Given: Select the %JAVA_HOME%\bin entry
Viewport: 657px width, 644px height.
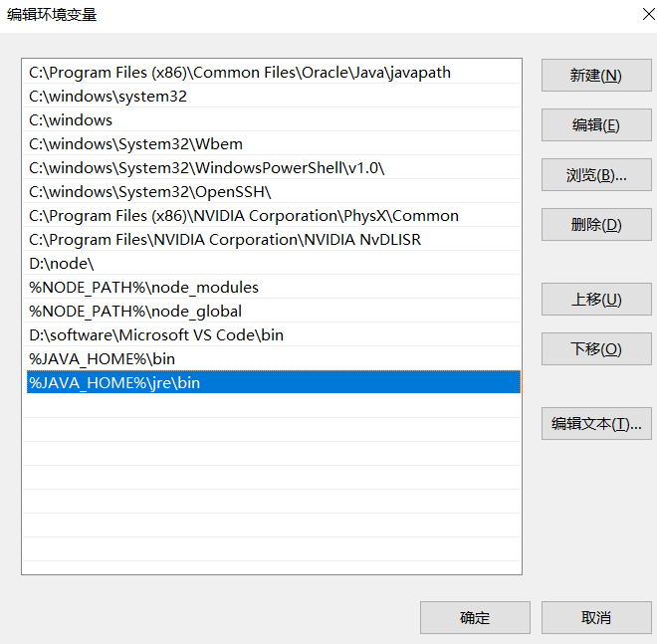Looking at the screenshot, I should tap(272, 359).
